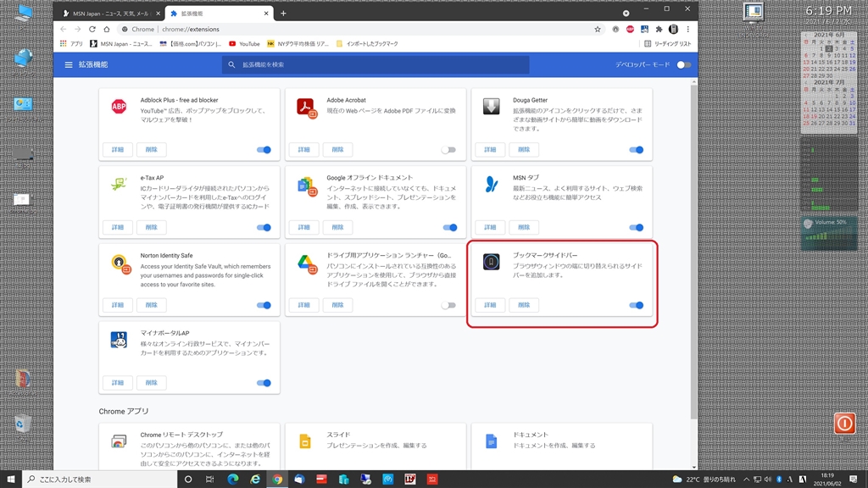
Task: Disable the Google オフライン ドキュメント extension
Action: click(x=449, y=227)
